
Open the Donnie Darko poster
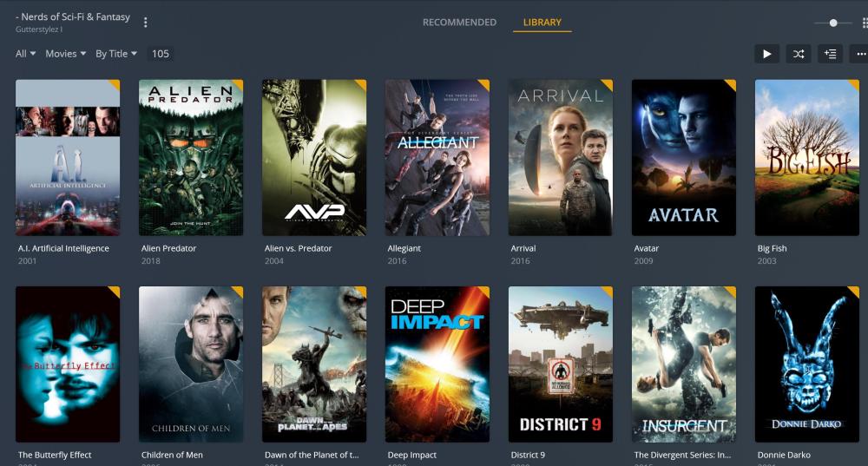point(806,364)
